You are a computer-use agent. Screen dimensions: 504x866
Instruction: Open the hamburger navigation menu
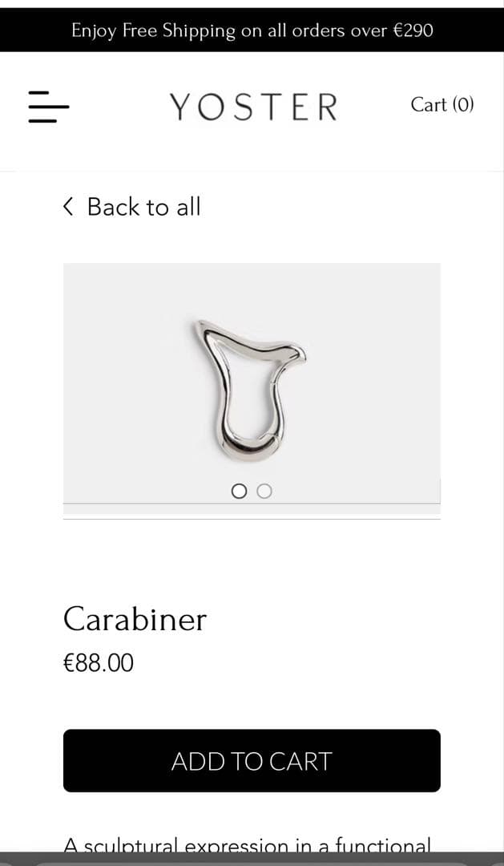[49, 107]
